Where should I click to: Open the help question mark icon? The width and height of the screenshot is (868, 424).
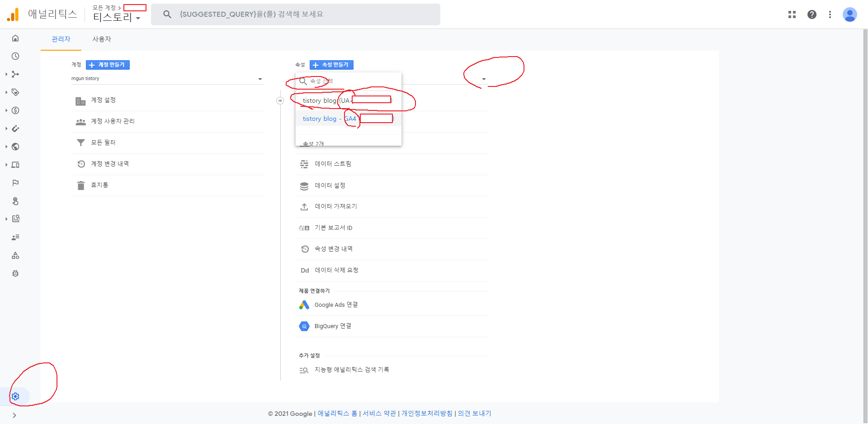(812, 14)
